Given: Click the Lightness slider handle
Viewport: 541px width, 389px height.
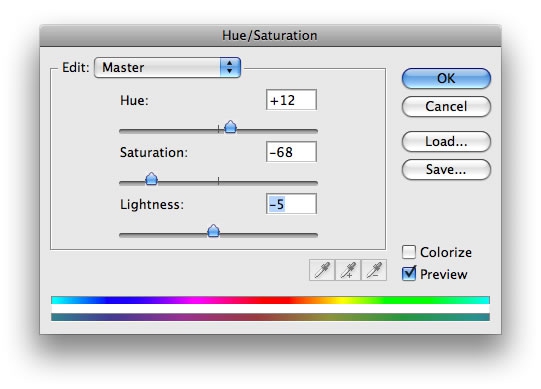Looking at the screenshot, I should 214,231.
